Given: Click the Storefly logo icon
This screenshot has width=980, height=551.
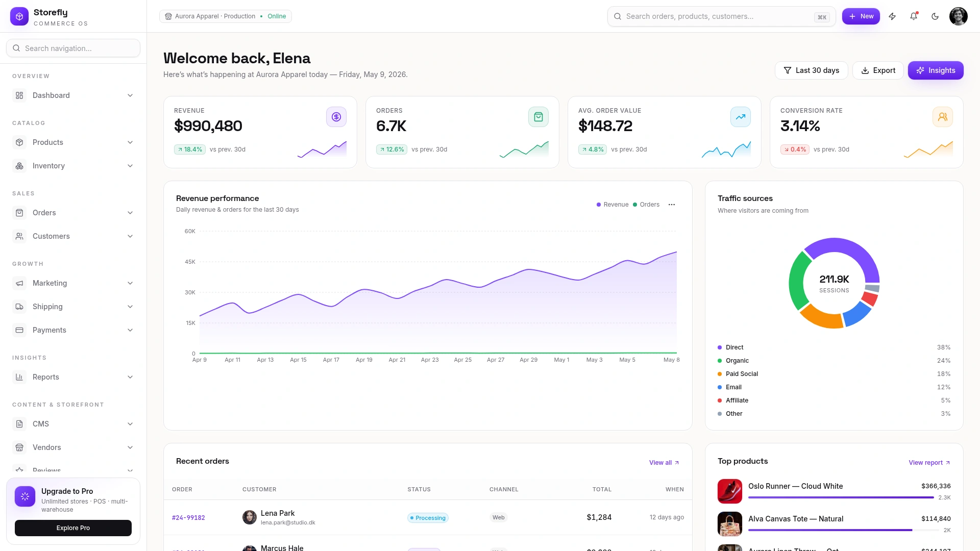Looking at the screenshot, I should click(19, 16).
